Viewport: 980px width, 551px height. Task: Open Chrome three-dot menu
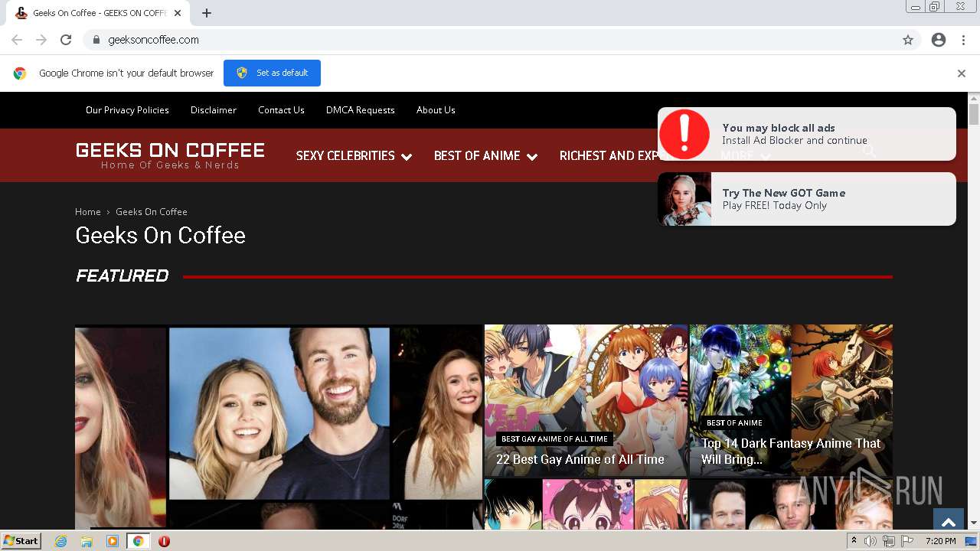tap(963, 40)
